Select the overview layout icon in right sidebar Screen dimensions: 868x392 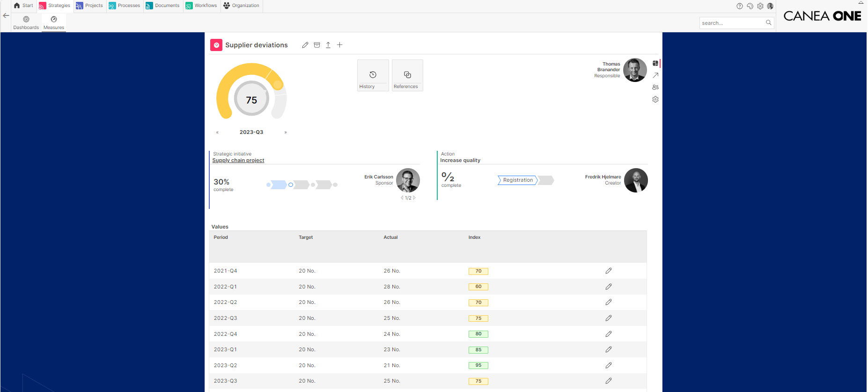655,63
